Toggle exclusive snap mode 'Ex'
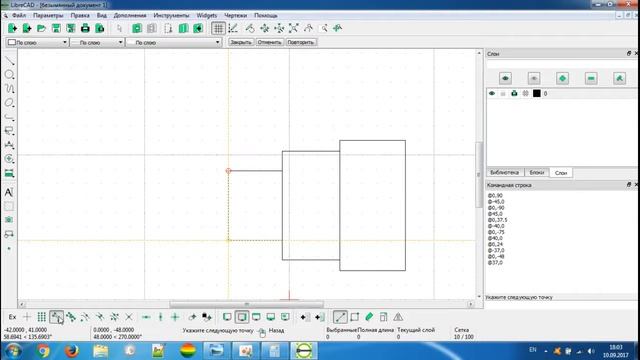Viewport: 640px width, 360px height. [13, 317]
